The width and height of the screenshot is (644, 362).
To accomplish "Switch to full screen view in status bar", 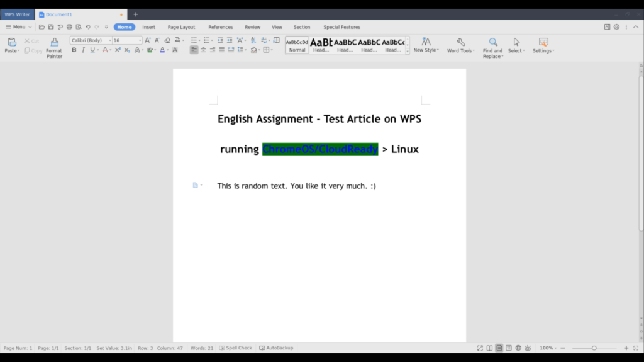I will [480, 348].
